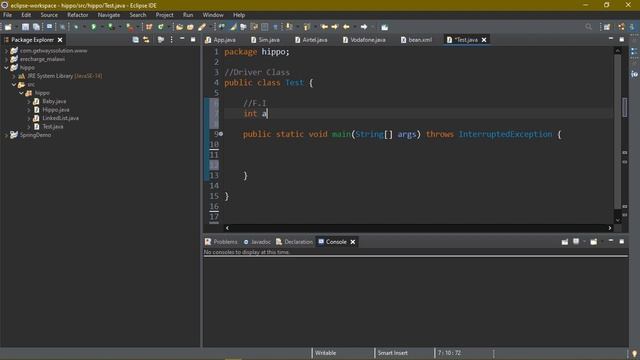This screenshot has height=360, width=640.
Task: Expand the LinkedList.java tree node
Action: 29,118
